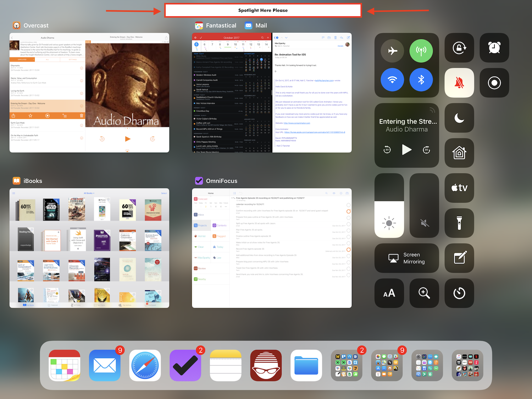The width and height of the screenshot is (532, 399).
Task: Enable Do Not Disturb moon control
Action: [x=459, y=118]
